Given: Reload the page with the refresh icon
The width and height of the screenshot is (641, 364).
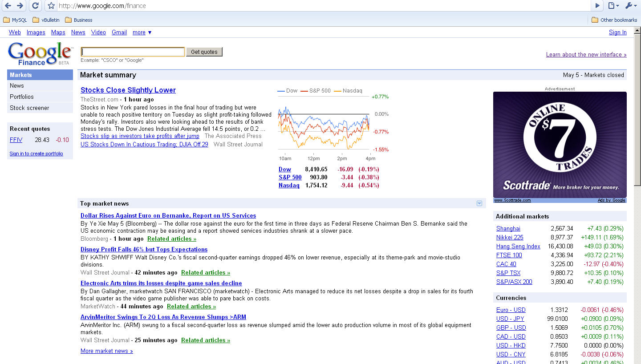Looking at the screenshot, I should click(36, 6).
